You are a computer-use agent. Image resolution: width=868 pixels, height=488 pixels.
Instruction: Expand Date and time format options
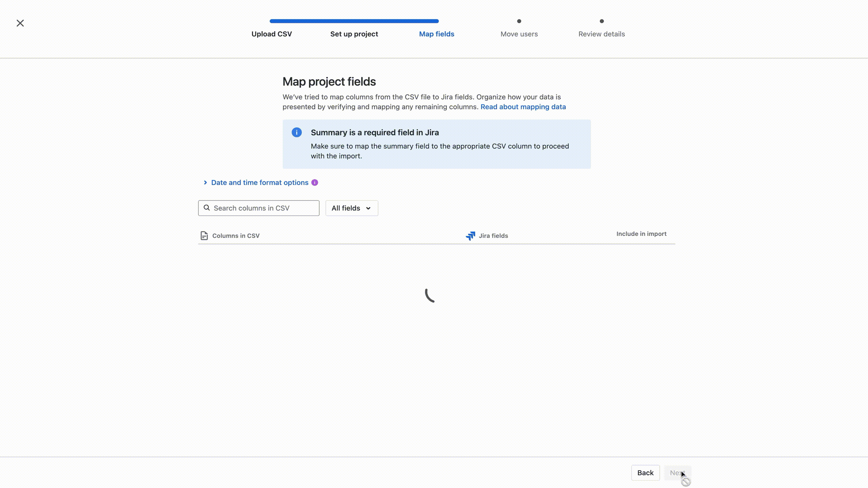pos(259,182)
